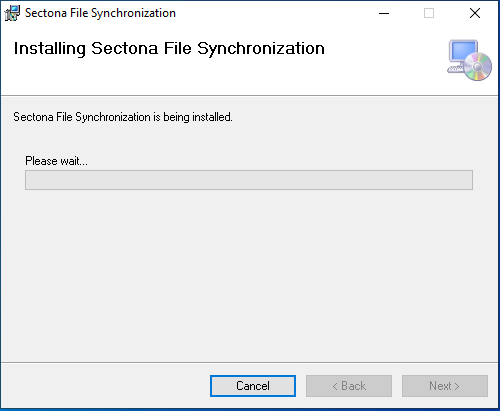Click the CD disc in the setup graphic
This screenshot has height=411, width=500.
pos(478,67)
